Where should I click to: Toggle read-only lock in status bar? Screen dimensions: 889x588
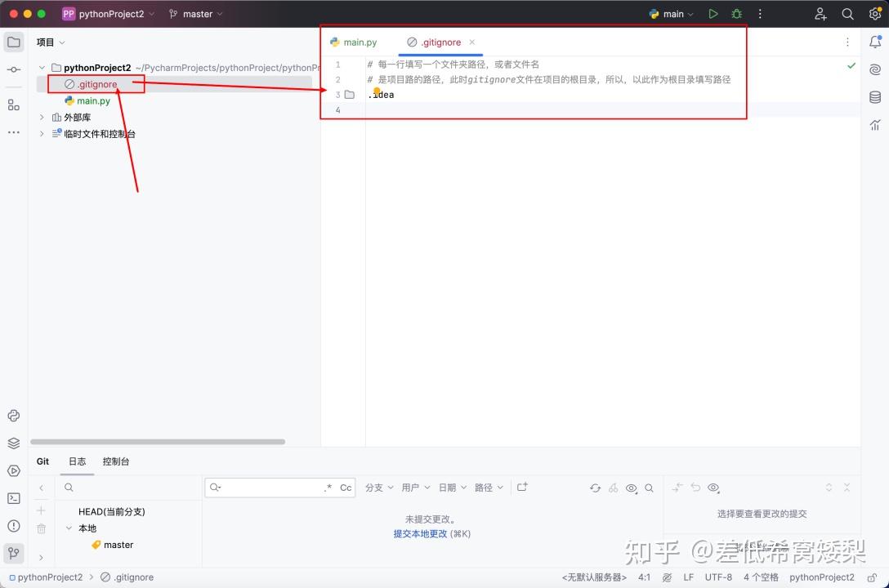[x=871, y=578]
